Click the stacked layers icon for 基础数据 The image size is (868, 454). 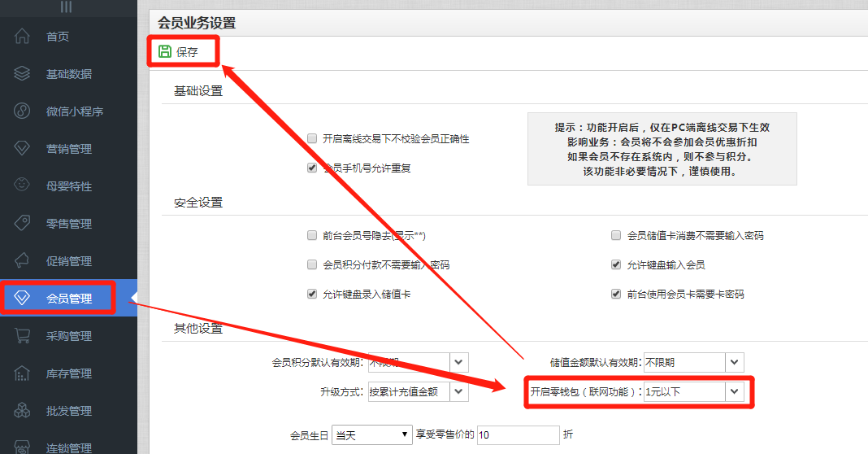coord(22,73)
